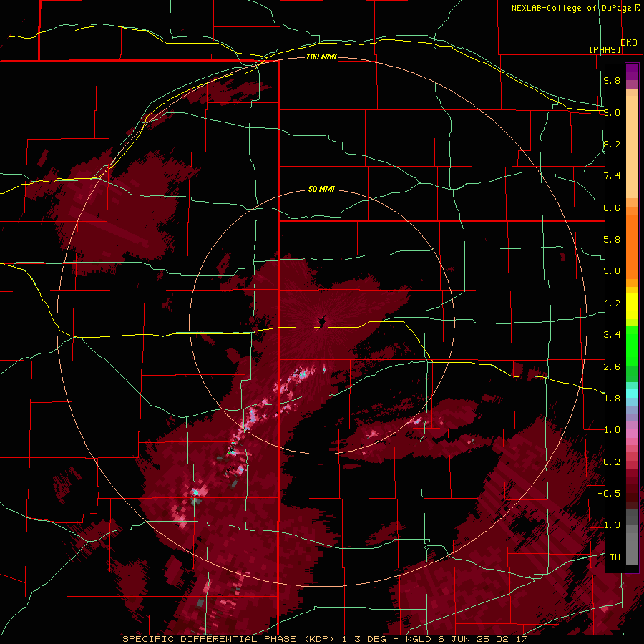644x644 pixels.
Task: Click the 5.0 value on color scale
Action: 612,271
